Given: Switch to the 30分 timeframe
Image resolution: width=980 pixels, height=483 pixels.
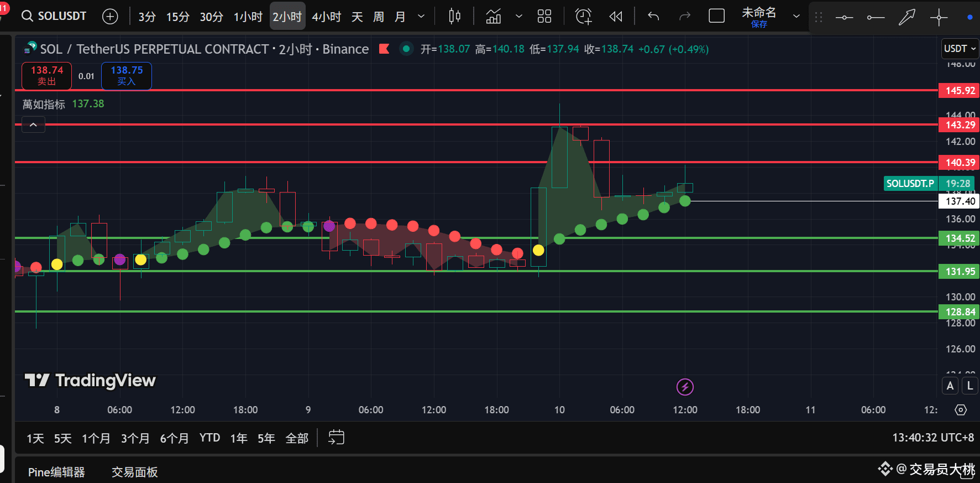Looking at the screenshot, I should [x=211, y=17].
